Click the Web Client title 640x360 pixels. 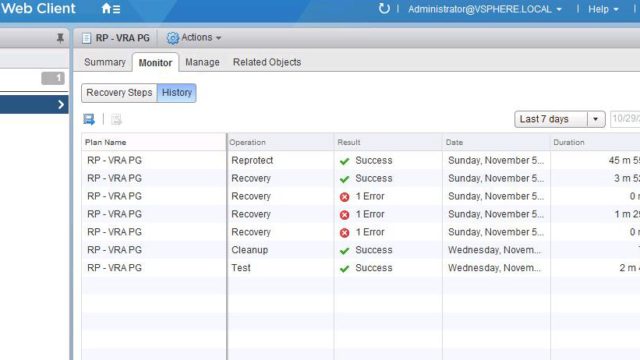38,9
